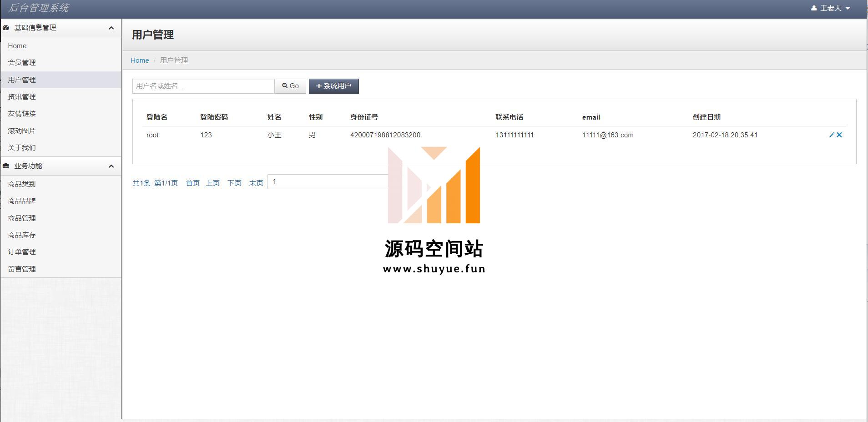This screenshot has height=422, width=868.
Task: Click the 身份证号 column header
Action: (x=364, y=117)
